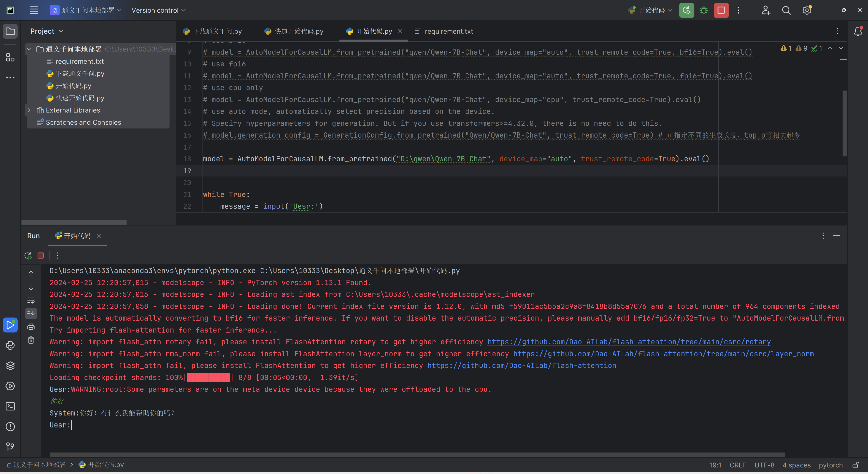Click the Rerun 开始代码 button in top toolbar
Viewport: 868px width, 474px height.
(686, 10)
